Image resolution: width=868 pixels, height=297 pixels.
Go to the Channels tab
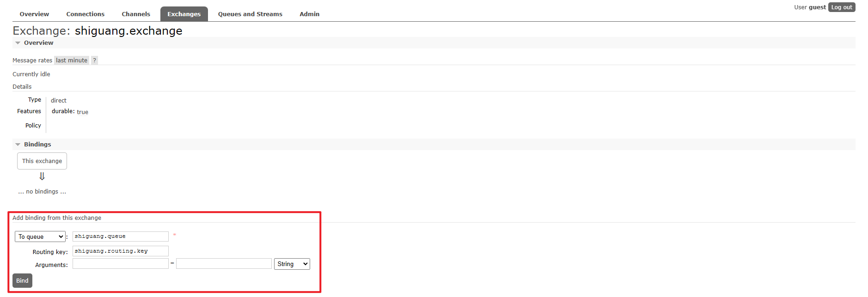click(x=136, y=14)
